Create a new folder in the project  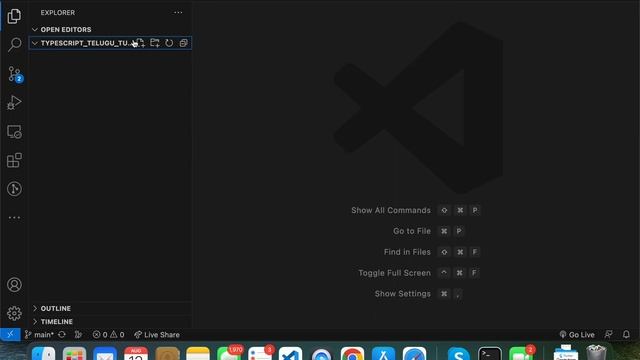click(x=155, y=43)
